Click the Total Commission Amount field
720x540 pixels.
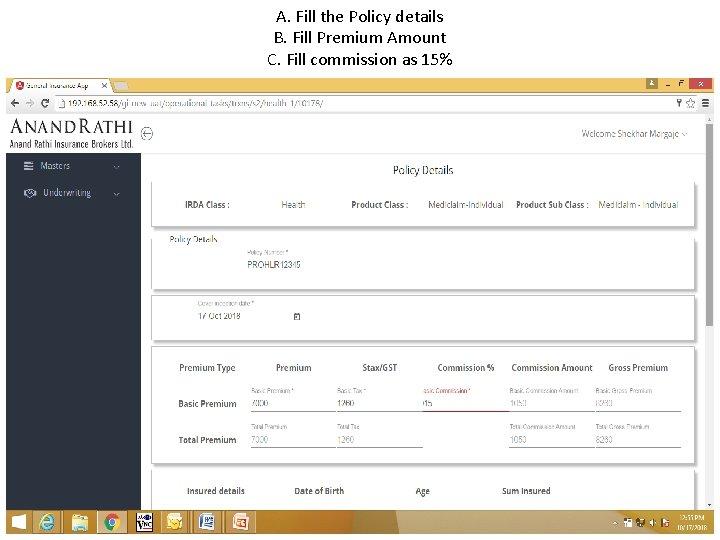(x=551, y=439)
